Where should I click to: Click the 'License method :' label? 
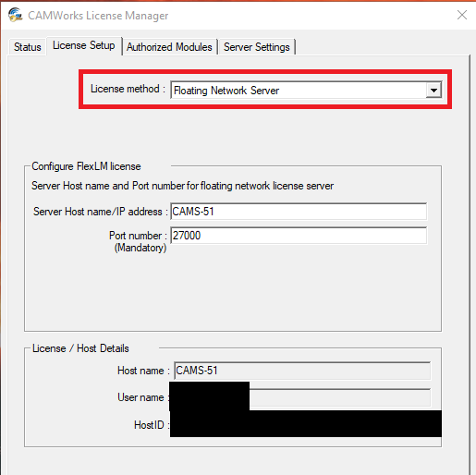pyautogui.click(x=128, y=89)
